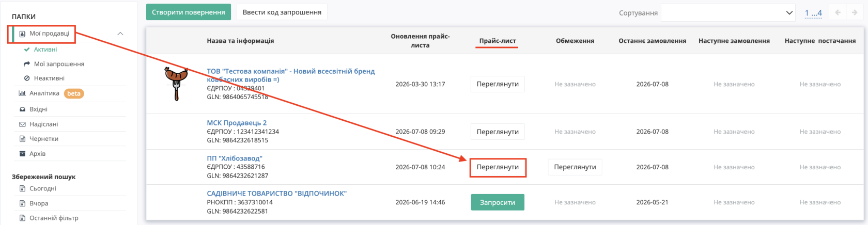Click the Прайс-лист column header

[x=498, y=41]
